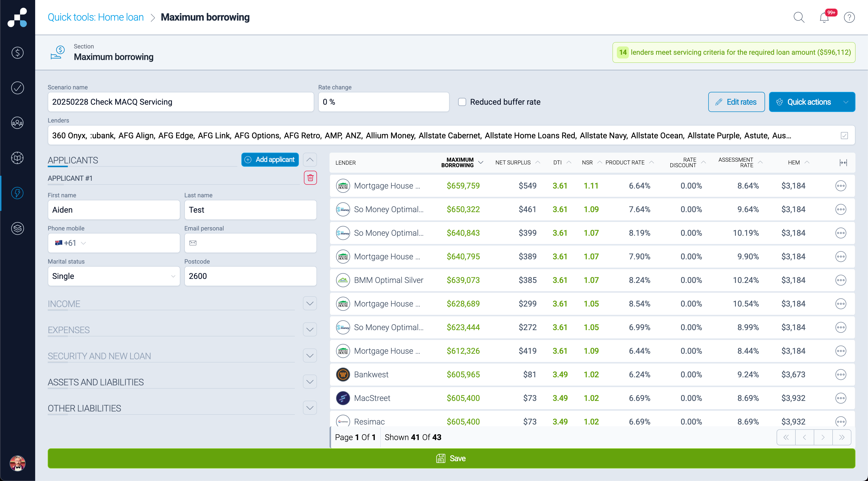Click the $639,073 maximum borrowing value
This screenshot has width=868, height=481.
(x=463, y=280)
